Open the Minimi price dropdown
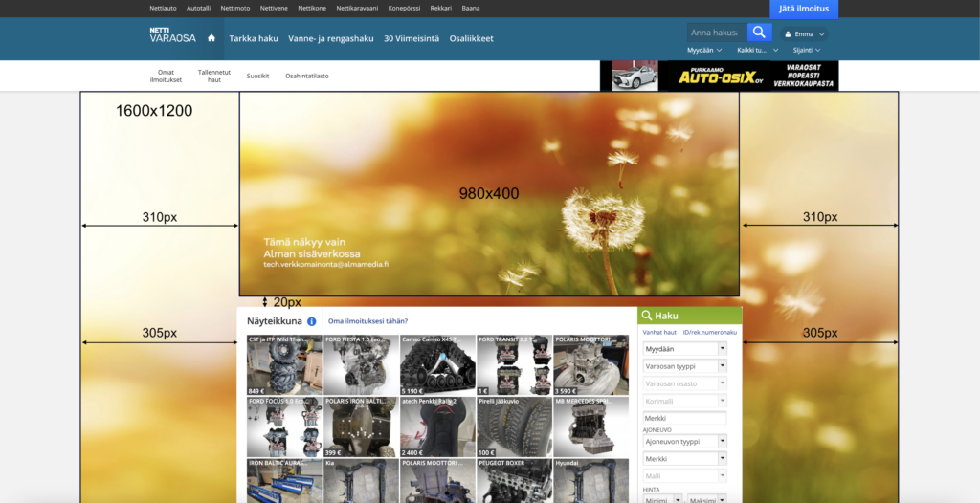This screenshot has height=503, width=980. click(662, 500)
